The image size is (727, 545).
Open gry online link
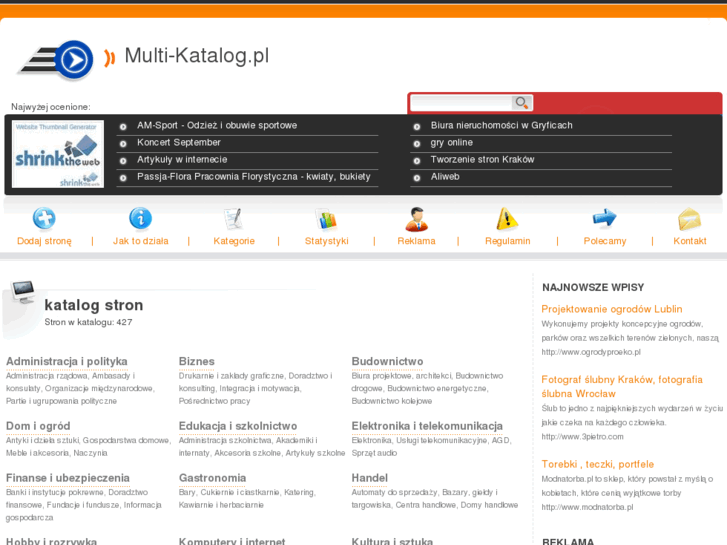click(x=452, y=142)
